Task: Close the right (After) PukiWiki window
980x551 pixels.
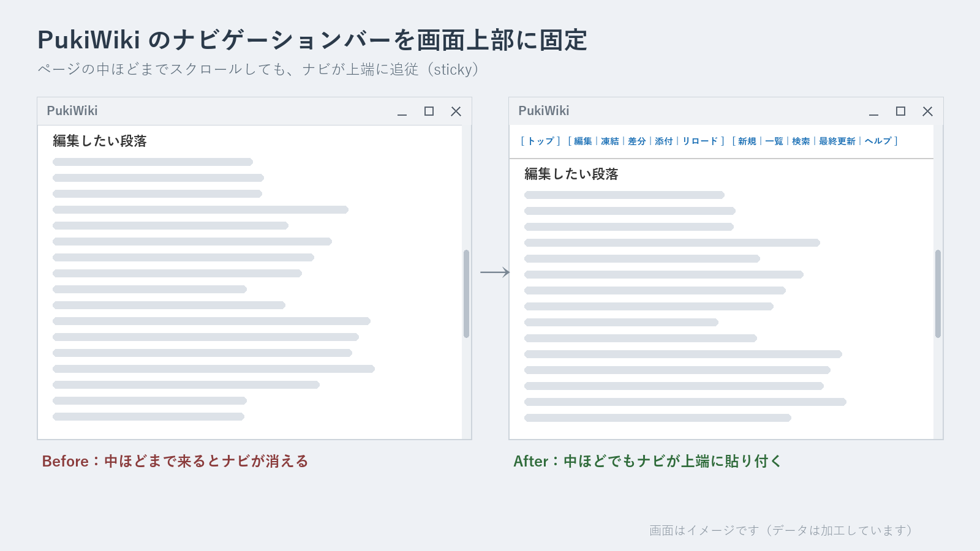Action: tap(927, 111)
